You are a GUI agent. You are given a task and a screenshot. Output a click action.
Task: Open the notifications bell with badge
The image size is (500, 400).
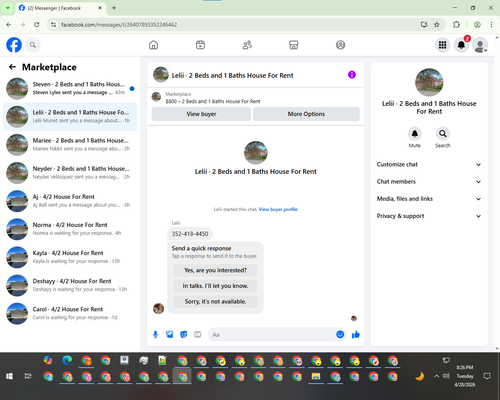[461, 45]
